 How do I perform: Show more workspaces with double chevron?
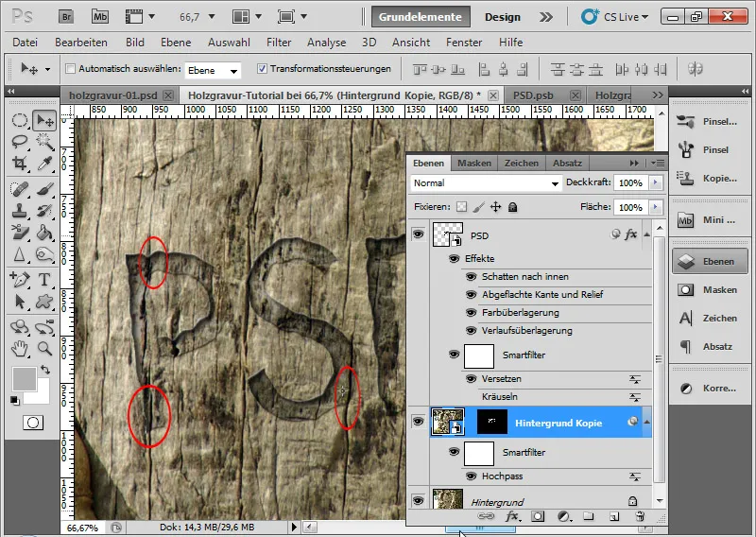(x=546, y=17)
